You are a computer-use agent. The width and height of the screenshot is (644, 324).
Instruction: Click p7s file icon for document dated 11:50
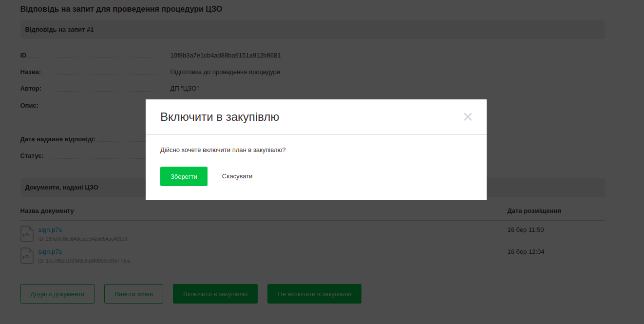tap(27, 234)
